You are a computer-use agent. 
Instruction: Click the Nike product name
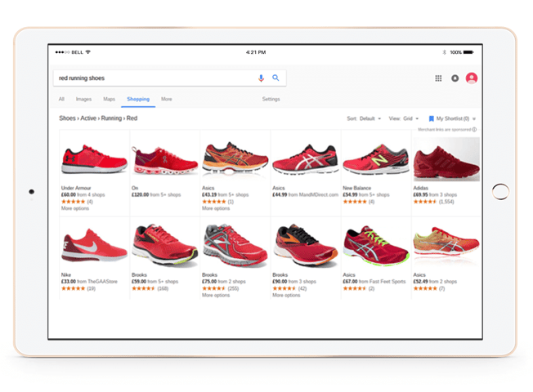(66, 274)
